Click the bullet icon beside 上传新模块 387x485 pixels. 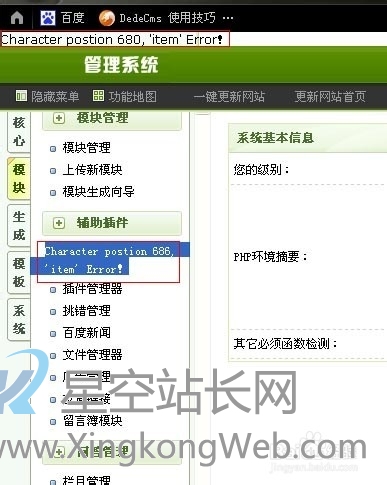pos(53,171)
